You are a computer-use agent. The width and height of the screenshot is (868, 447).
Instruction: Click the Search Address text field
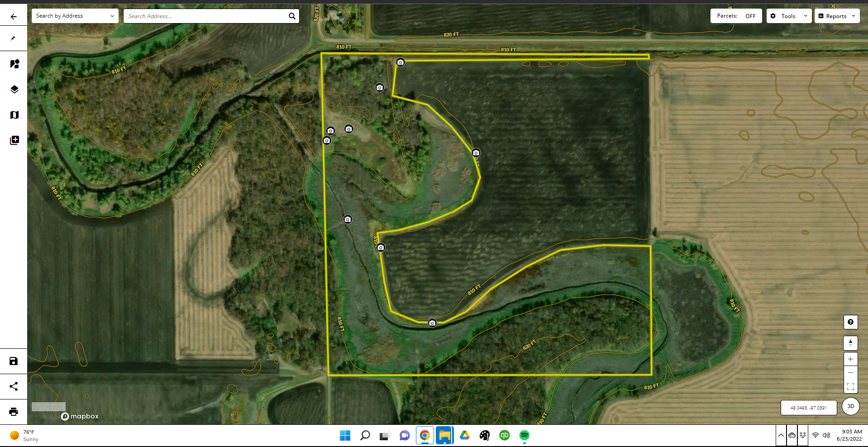coord(206,16)
